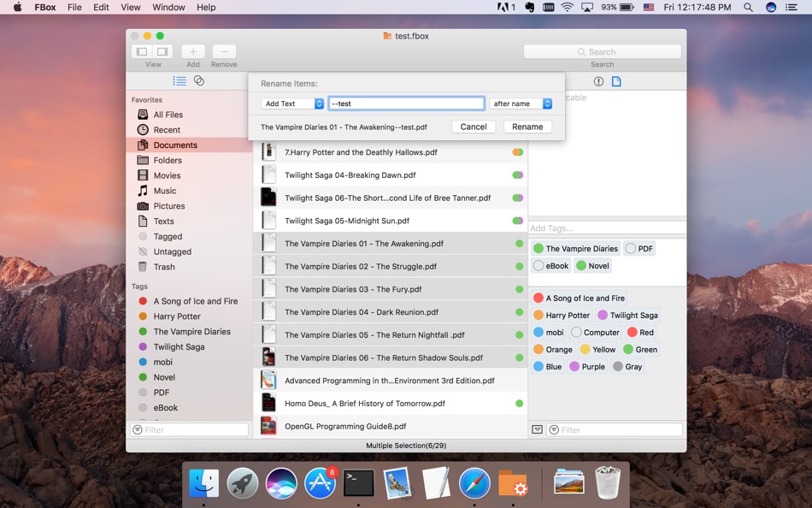Image resolution: width=812 pixels, height=508 pixels.
Task: Click sidebar filter icon
Action: 138,429
